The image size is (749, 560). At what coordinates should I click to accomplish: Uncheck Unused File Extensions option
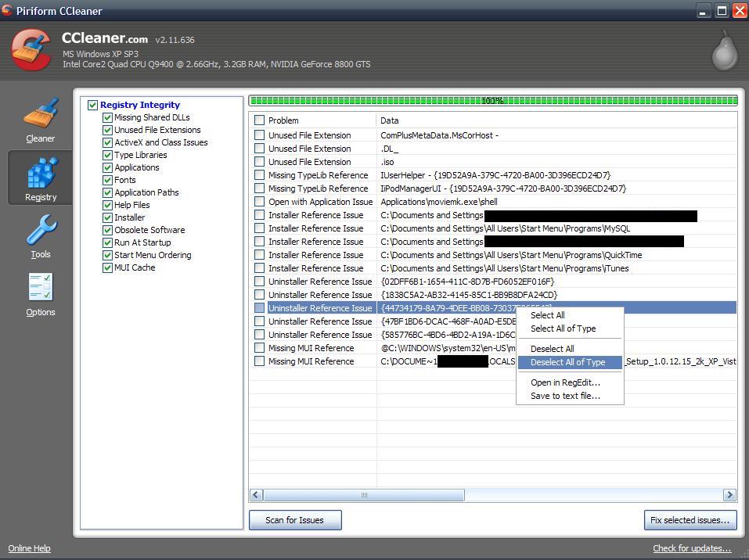pos(107,130)
